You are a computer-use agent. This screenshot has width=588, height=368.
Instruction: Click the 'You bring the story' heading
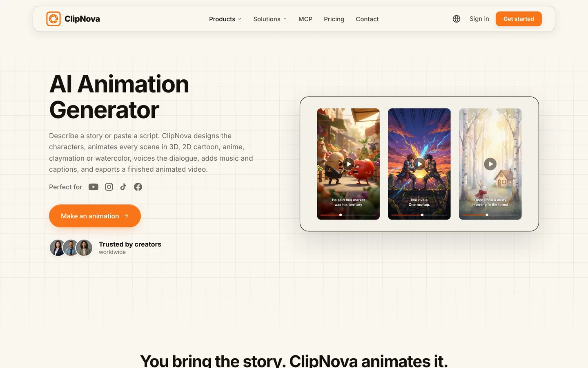click(294, 361)
